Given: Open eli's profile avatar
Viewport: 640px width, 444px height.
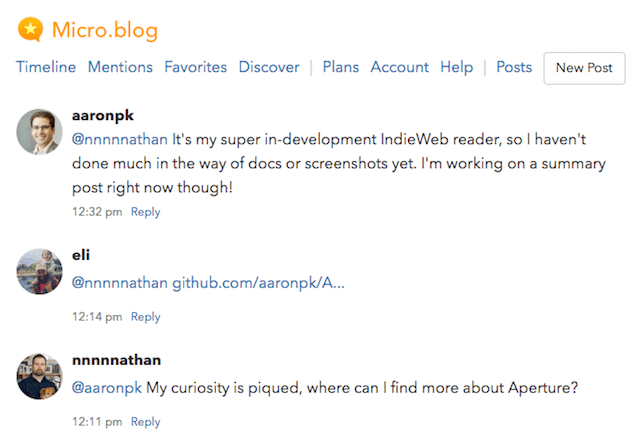Looking at the screenshot, I should [40, 271].
